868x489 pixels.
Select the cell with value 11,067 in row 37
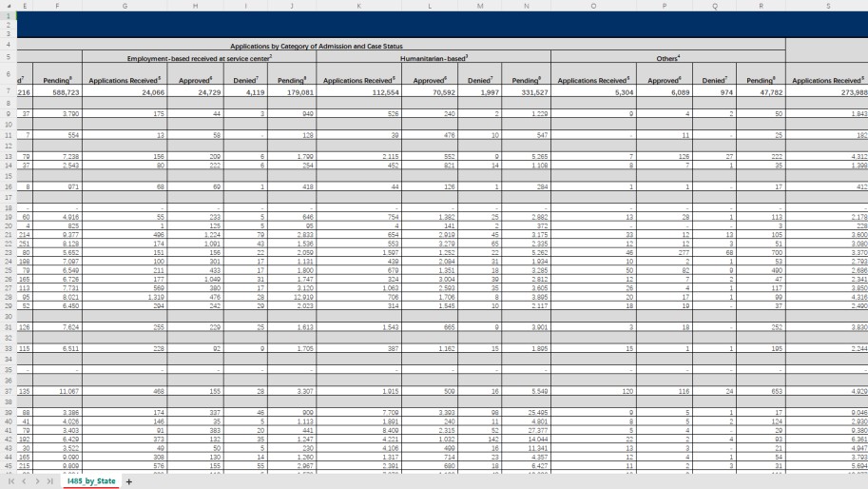click(x=57, y=391)
